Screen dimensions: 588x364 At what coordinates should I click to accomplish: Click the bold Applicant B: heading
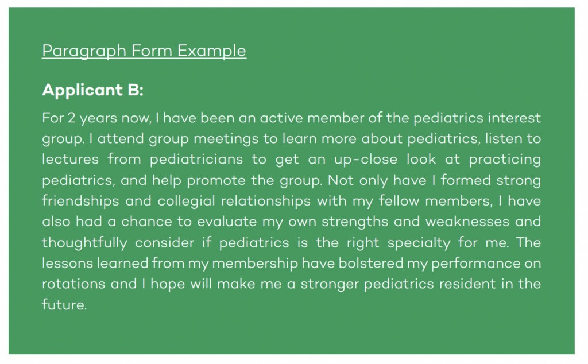pos(92,90)
